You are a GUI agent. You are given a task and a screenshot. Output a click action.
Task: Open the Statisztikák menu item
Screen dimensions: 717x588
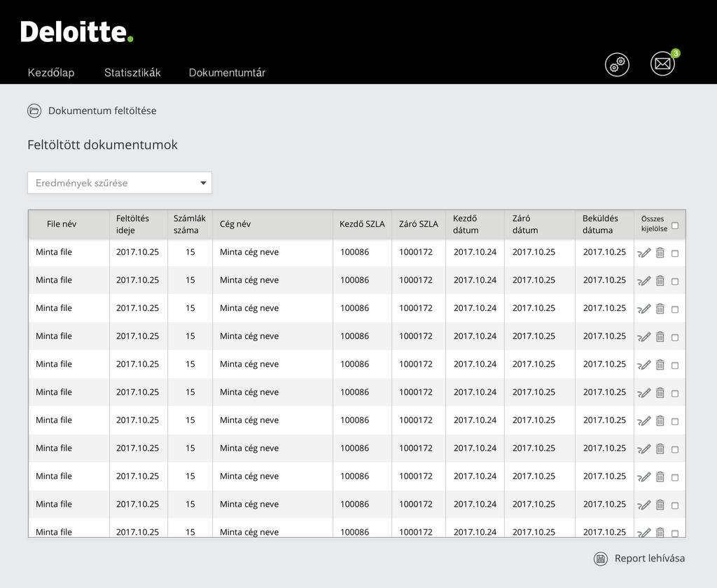tap(132, 73)
